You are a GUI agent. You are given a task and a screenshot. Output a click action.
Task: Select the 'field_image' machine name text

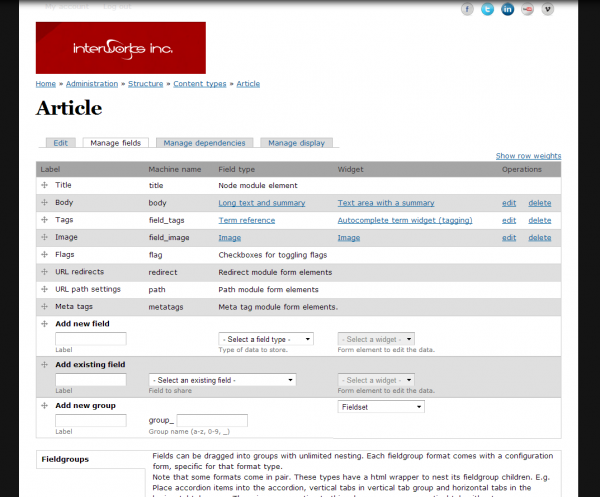coord(169,238)
